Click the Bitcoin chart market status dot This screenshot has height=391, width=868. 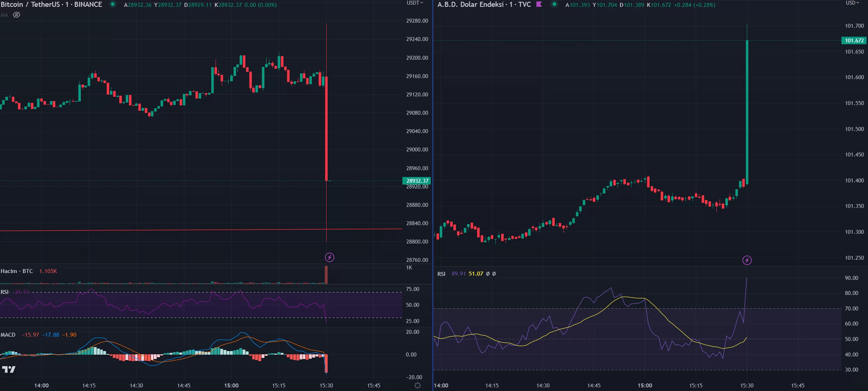click(x=113, y=4)
